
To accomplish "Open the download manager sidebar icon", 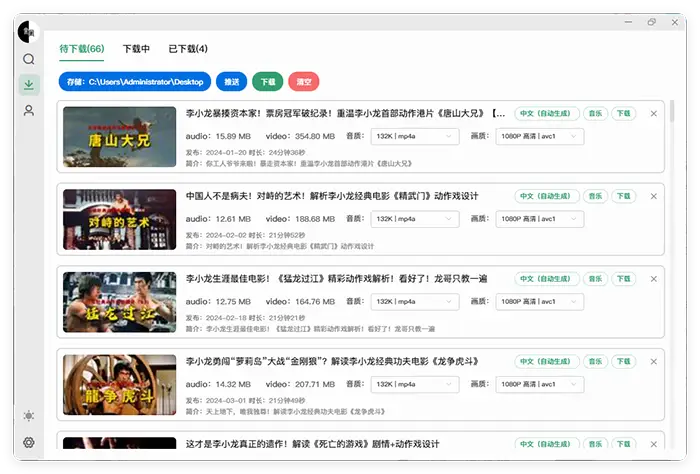I will click(x=29, y=84).
